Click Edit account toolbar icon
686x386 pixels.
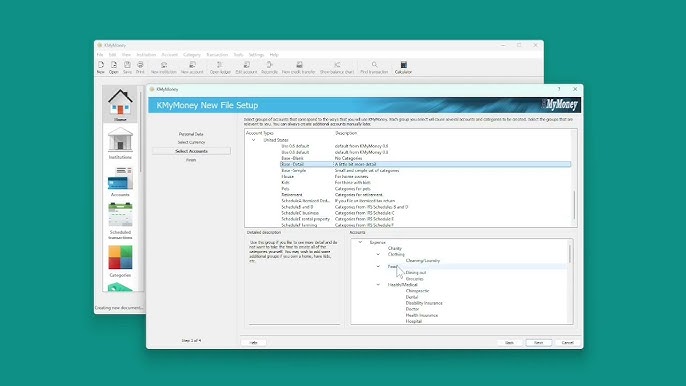pyautogui.click(x=246, y=67)
